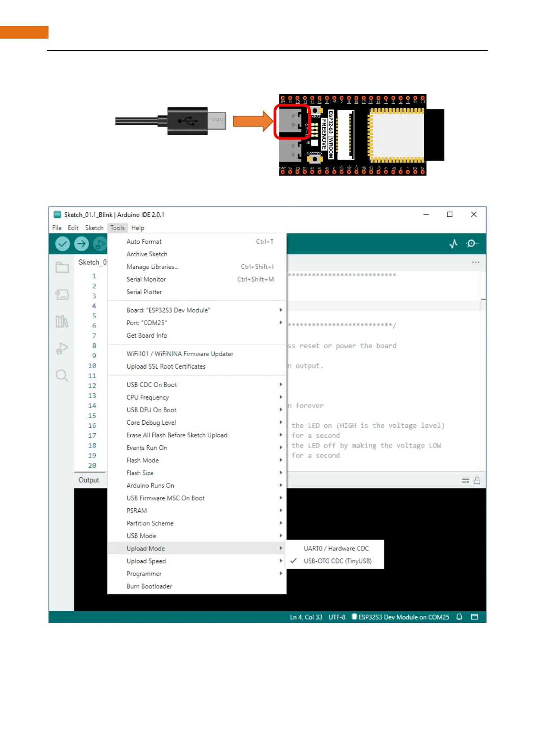
Task: Select Burn Bootloader menu entry
Action: click(197, 586)
